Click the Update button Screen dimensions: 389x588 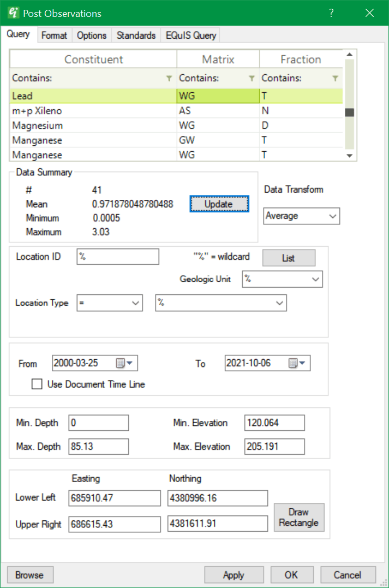[219, 204]
